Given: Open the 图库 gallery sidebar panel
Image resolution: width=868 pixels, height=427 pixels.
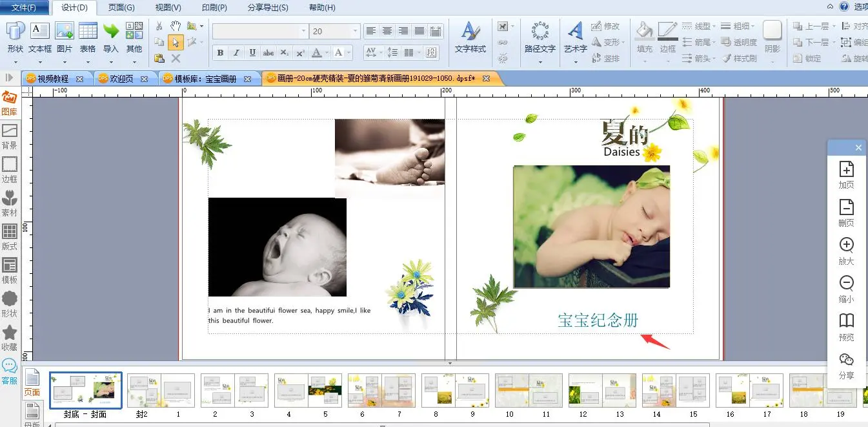Looking at the screenshot, I should (9, 103).
